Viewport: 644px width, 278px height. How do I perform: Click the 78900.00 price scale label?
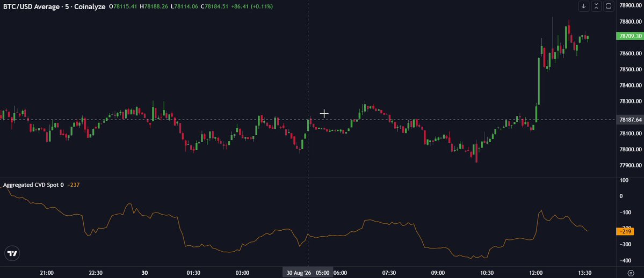pos(631,5)
